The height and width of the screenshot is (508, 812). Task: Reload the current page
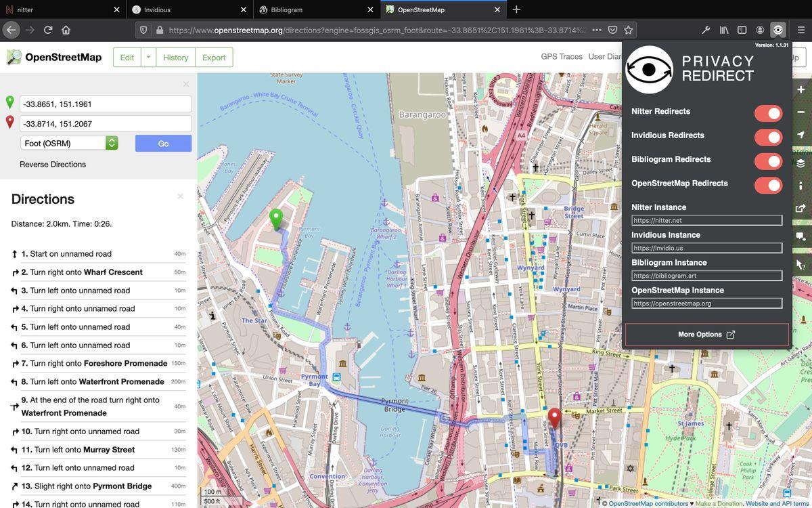pyautogui.click(x=48, y=30)
